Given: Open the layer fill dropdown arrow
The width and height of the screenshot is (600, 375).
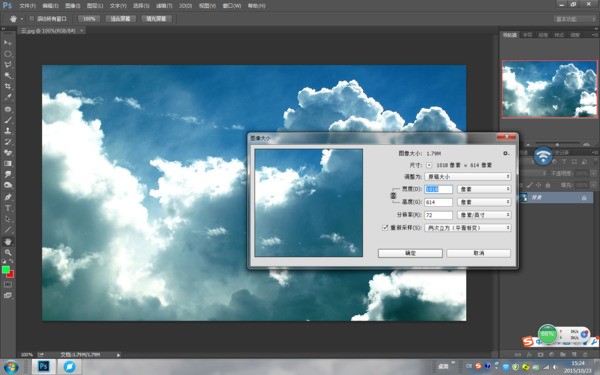Looking at the screenshot, I should [x=593, y=185].
